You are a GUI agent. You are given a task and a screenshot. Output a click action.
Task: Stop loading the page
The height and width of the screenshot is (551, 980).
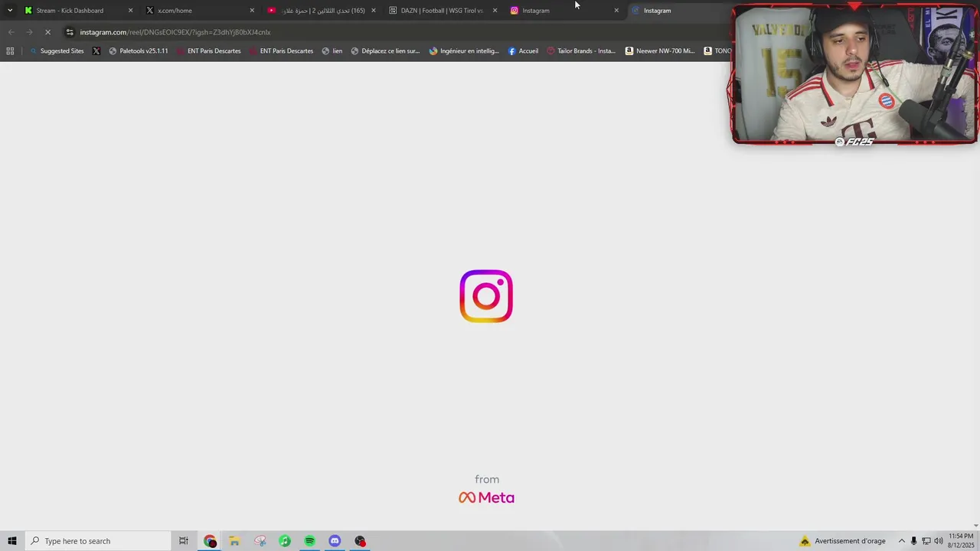(x=47, y=32)
